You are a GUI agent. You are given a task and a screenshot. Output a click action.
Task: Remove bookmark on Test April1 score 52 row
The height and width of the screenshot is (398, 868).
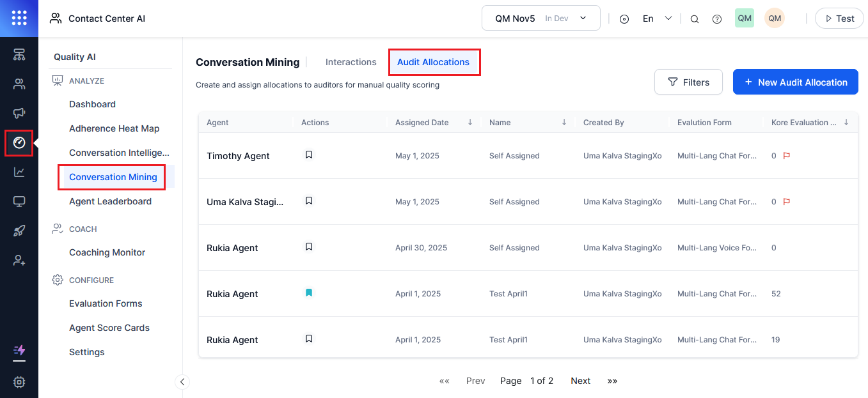tap(309, 293)
